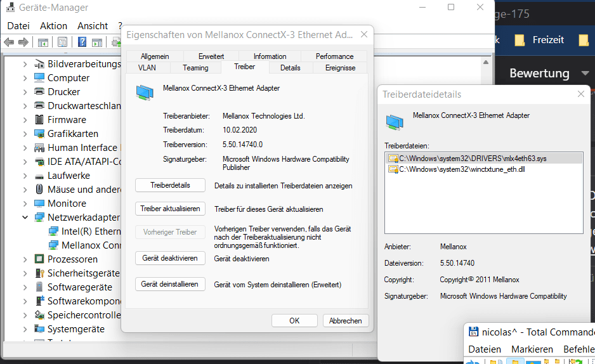Viewport: 595px width, 364px height.
Task: Click the Drucker printer icon
Action: [x=39, y=91]
